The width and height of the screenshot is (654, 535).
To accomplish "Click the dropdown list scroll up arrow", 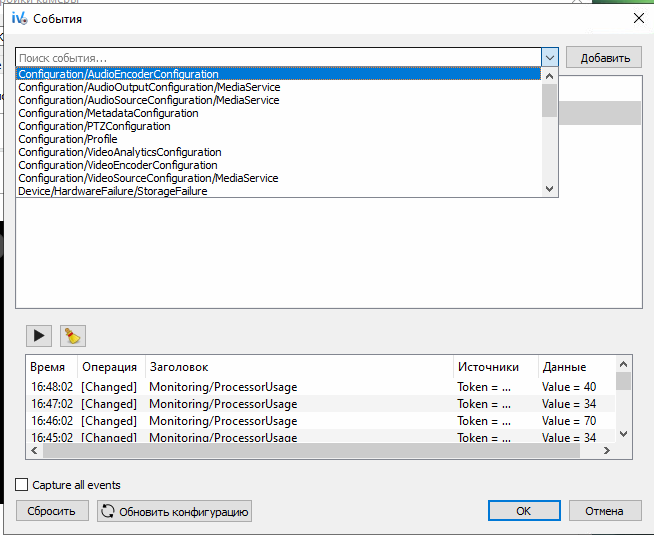I will click(x=549, y=76).
